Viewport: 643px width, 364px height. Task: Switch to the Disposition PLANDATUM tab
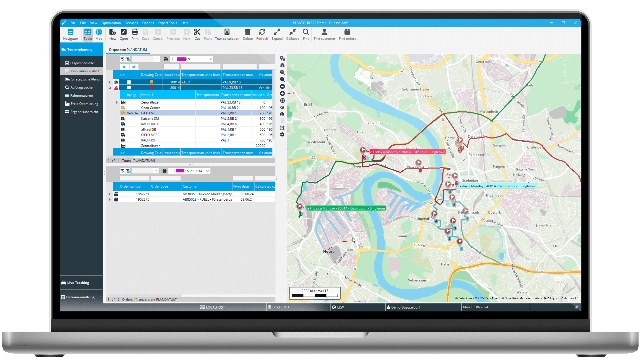pos(128,50)
